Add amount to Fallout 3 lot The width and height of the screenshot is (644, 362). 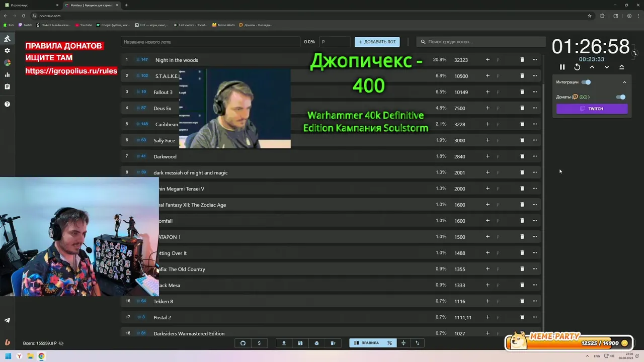(x=488, y=92)
